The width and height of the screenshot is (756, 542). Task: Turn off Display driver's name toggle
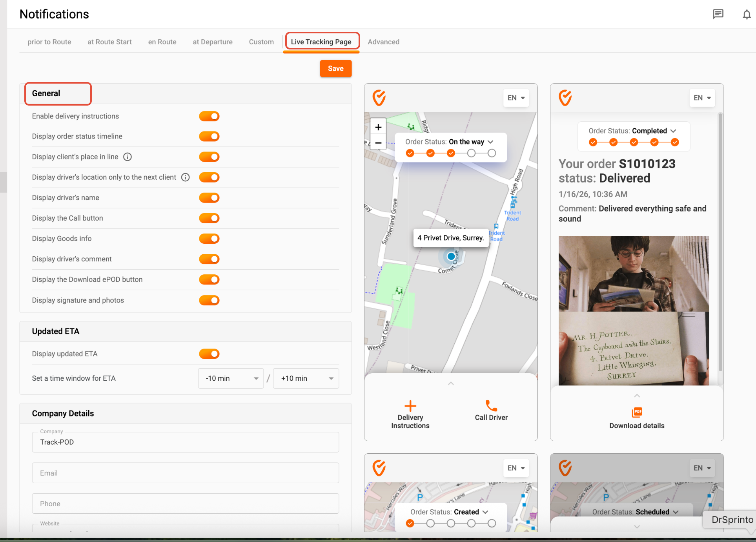[x=209, y=198]
